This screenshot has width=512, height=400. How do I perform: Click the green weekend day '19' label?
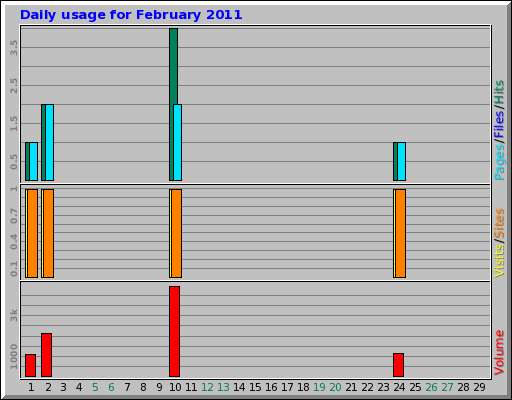point(319,387)
